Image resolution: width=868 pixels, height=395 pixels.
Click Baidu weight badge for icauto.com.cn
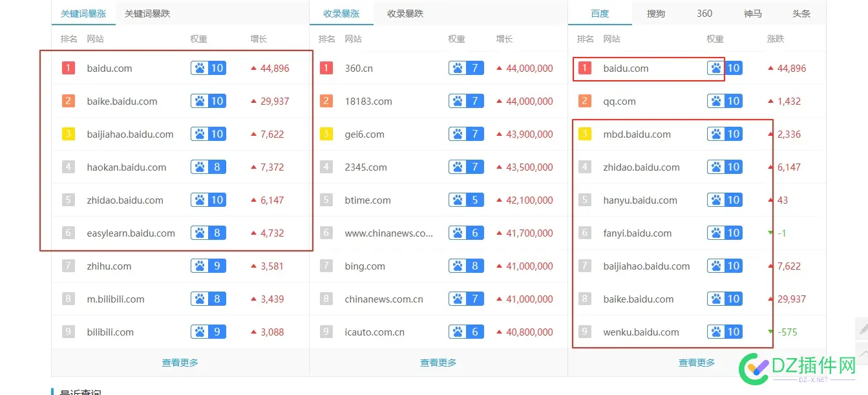tap(466, 332)
